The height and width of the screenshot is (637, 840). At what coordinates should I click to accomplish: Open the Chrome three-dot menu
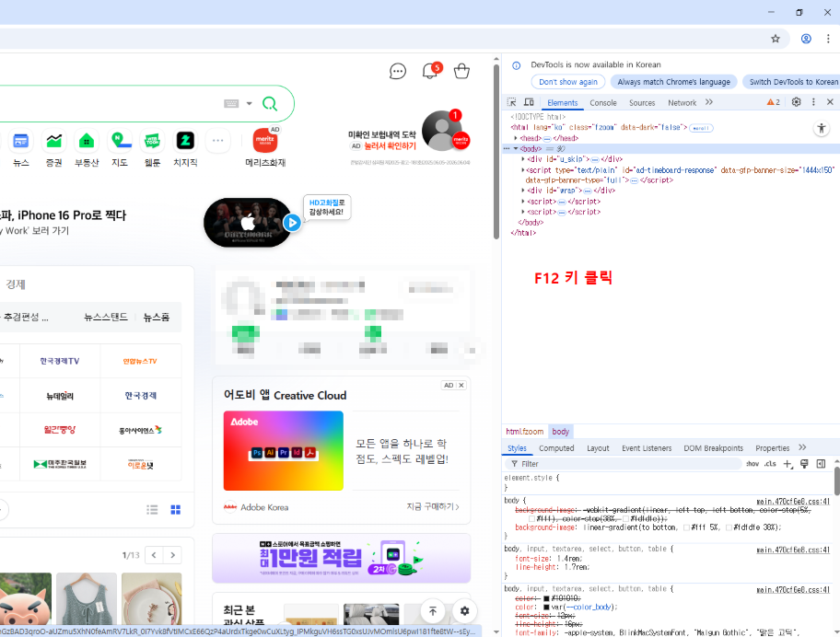828,39
